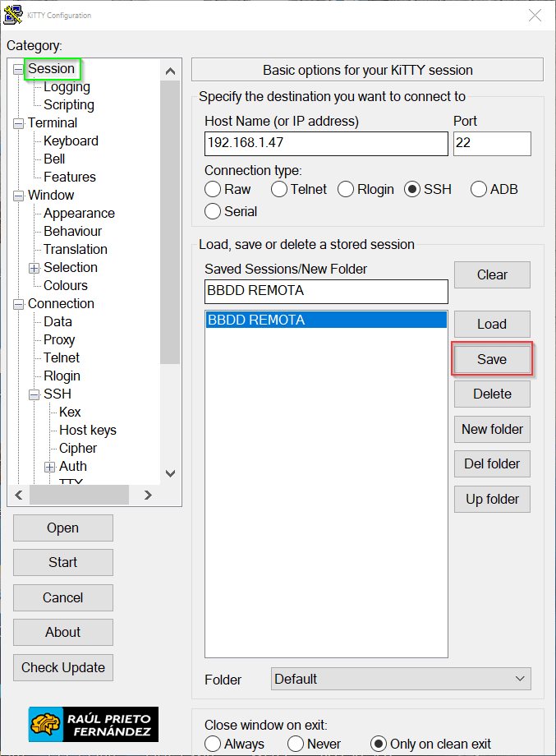556x756 pixels.
Task: Select the SSH connection type
Action: 412,189
